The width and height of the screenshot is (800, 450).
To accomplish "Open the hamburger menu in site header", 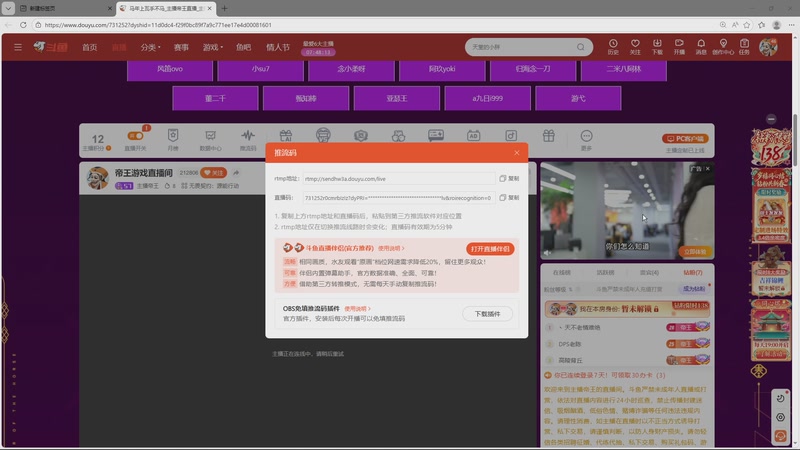I will click(18, 47).
